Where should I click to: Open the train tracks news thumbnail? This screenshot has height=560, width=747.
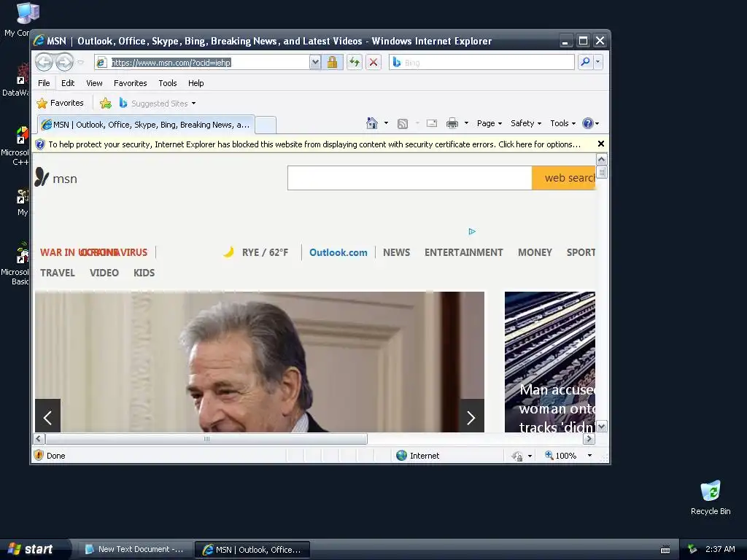pyautogui.click(x=550, y=362)
